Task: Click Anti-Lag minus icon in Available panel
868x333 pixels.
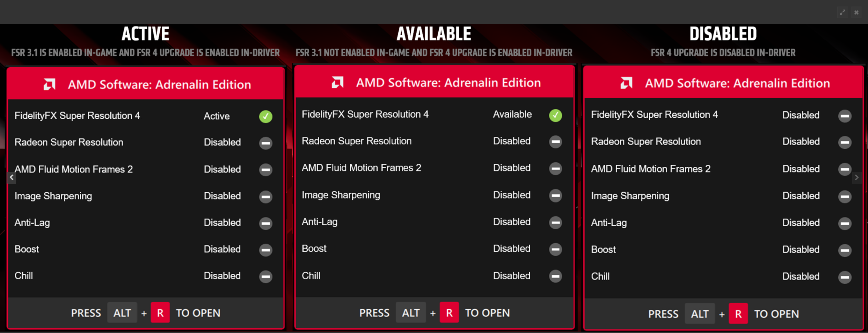Action: coord(555,222)
